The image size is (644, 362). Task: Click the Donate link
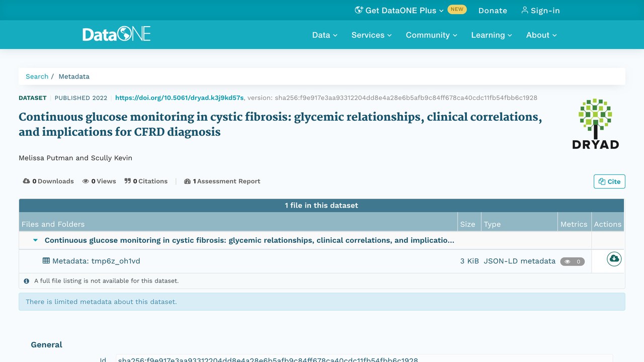[493, 10]
